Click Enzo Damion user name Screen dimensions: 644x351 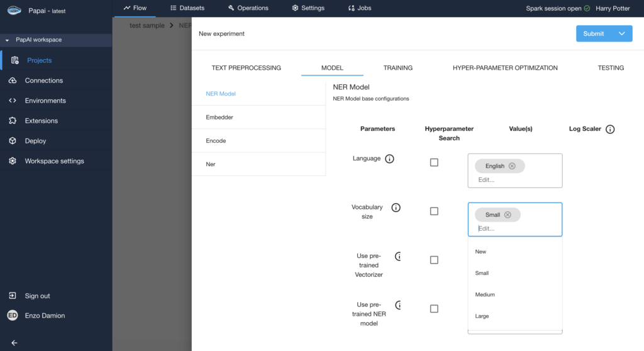[45, 316]
